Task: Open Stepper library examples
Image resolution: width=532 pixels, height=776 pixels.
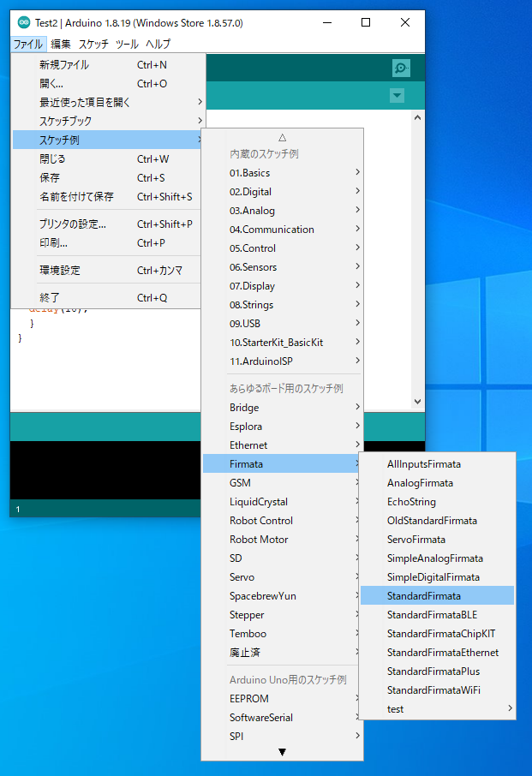Action: (x=283, y=614)
